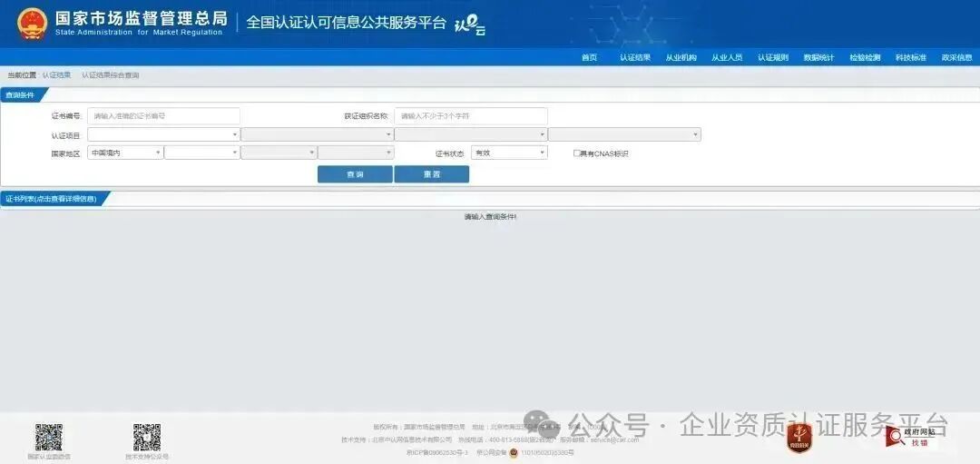980x464 pixels.
Task: Click the 查询条件 section header
Action: [23, 95]
